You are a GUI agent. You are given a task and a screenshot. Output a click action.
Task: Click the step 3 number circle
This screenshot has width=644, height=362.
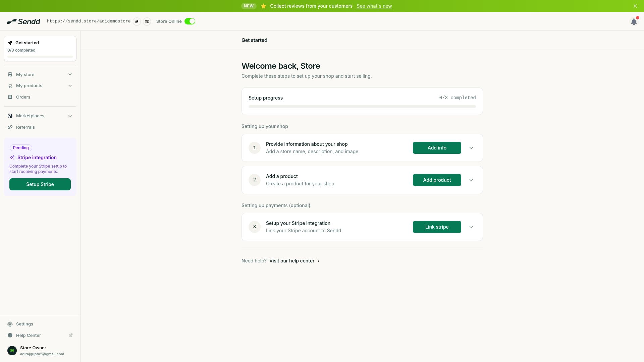[x=255, y=227]
